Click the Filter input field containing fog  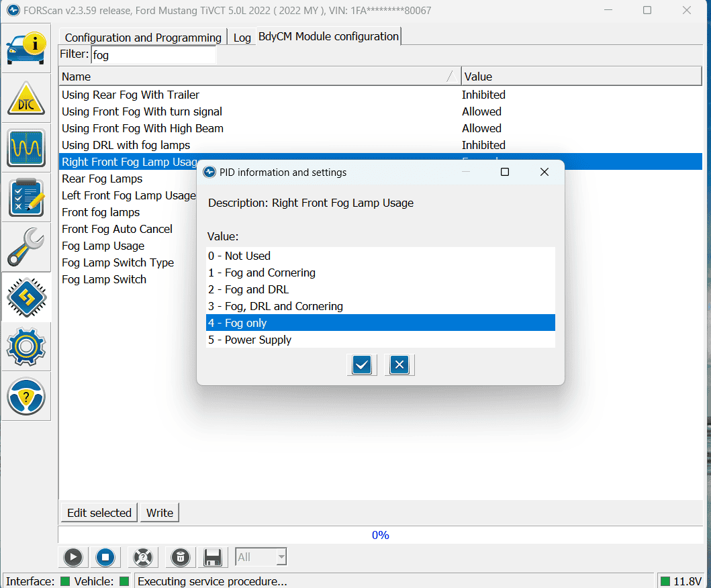pyautogui.click(x=153, y=55)
